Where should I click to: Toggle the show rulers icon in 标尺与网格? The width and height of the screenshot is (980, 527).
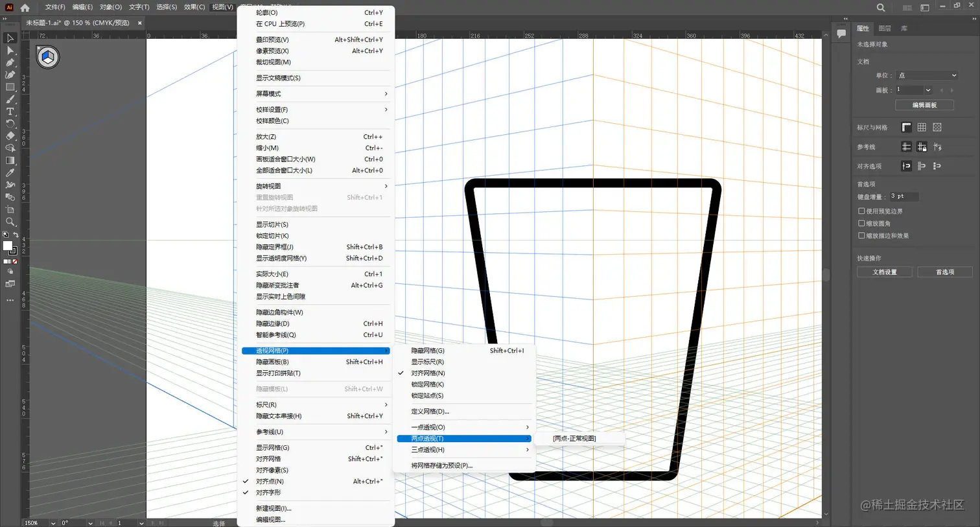point(906,128)
